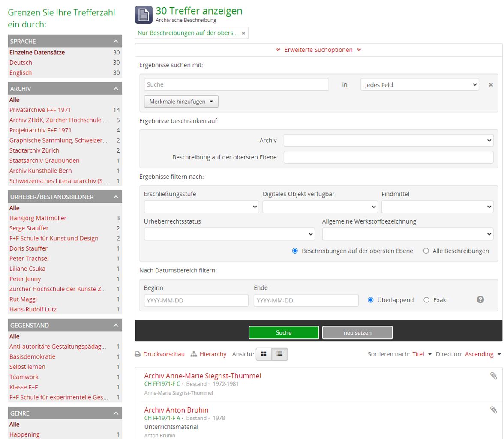Click paperclip icon for Archiv Anton Bruhin
Image resolution: width=504 pixels, height=443 pixels.
click(x=493, y=410)
